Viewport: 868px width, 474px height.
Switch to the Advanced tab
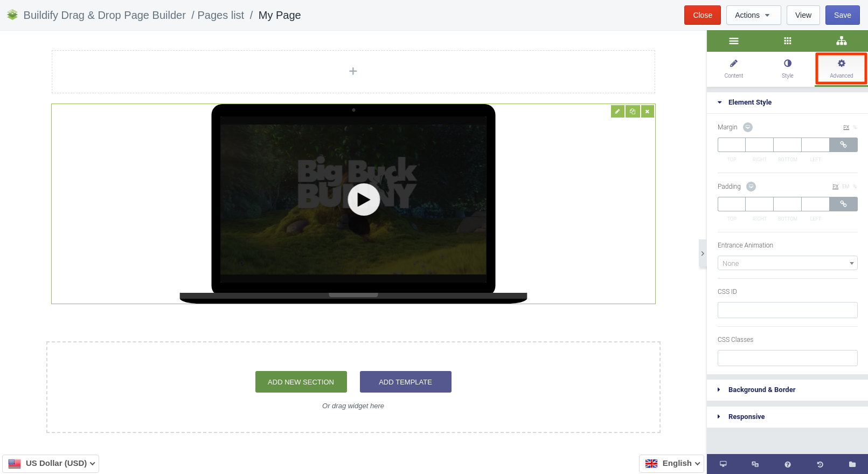pos(841,68)
